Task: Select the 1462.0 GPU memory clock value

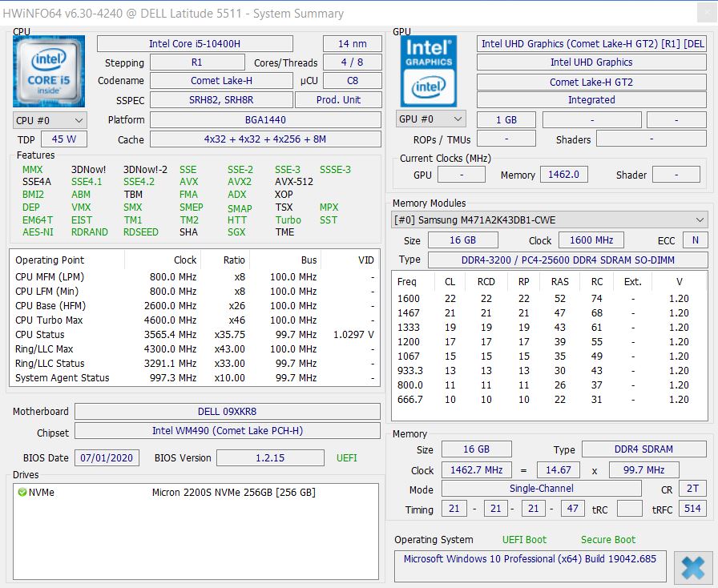Action: point(563,175)
